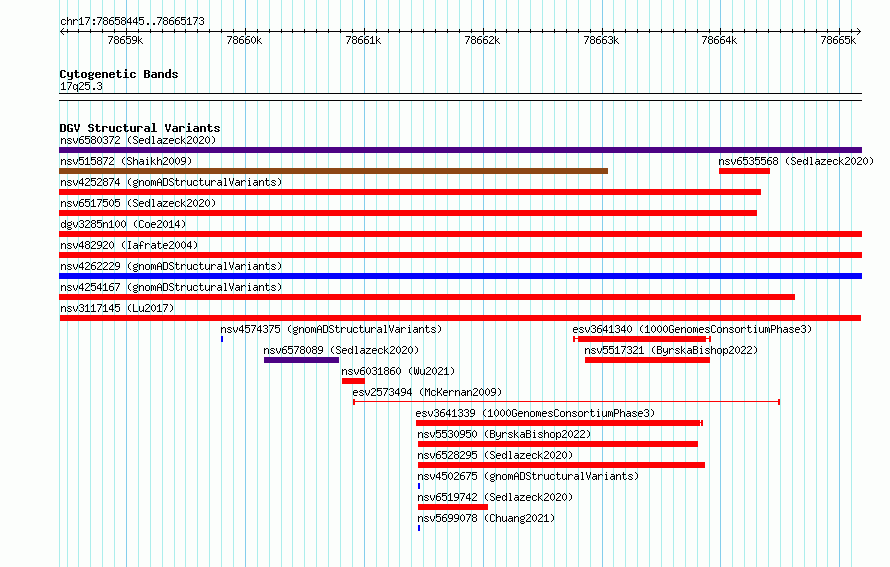The image size is (890, 567).
Task: Click the red nsv6528295 variant bar
Action: (x=561, y=465)
